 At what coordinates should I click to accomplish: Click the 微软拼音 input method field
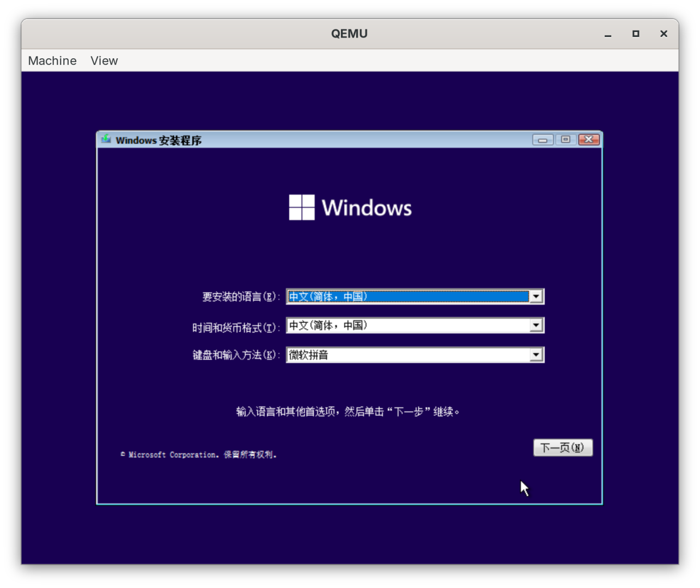pos(407,355)
